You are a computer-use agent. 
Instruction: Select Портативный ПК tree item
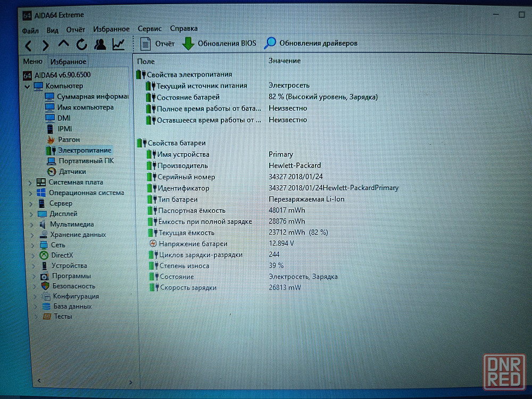(x=86, y=161)
